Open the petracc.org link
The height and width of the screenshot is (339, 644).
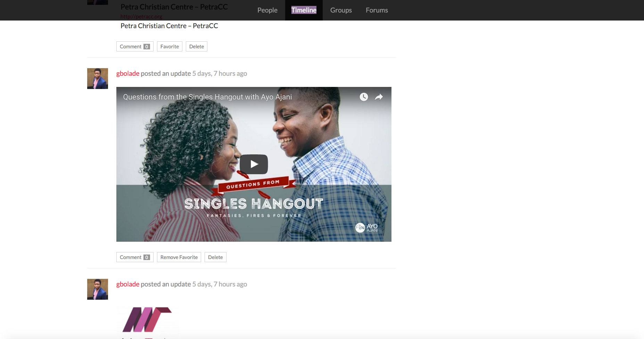tap(141, 16)
